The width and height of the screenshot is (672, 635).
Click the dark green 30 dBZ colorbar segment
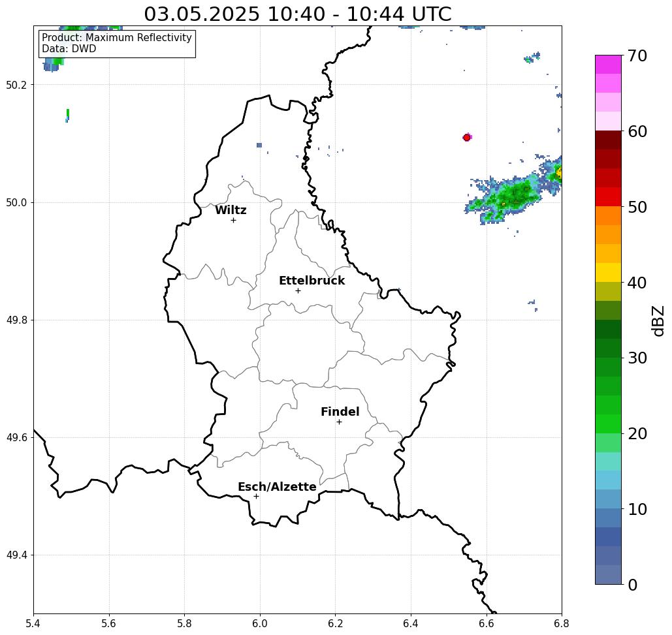608,348
